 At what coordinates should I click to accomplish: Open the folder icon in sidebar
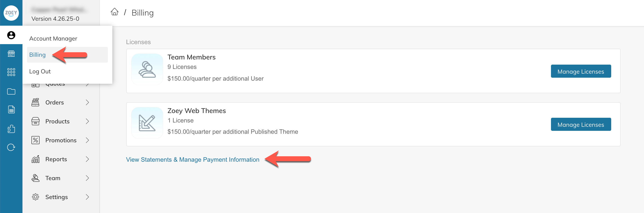pos(11,91)
